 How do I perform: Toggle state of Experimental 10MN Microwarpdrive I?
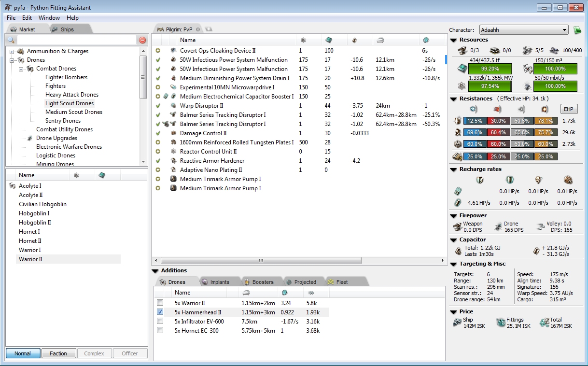click(x=157, y=87)
